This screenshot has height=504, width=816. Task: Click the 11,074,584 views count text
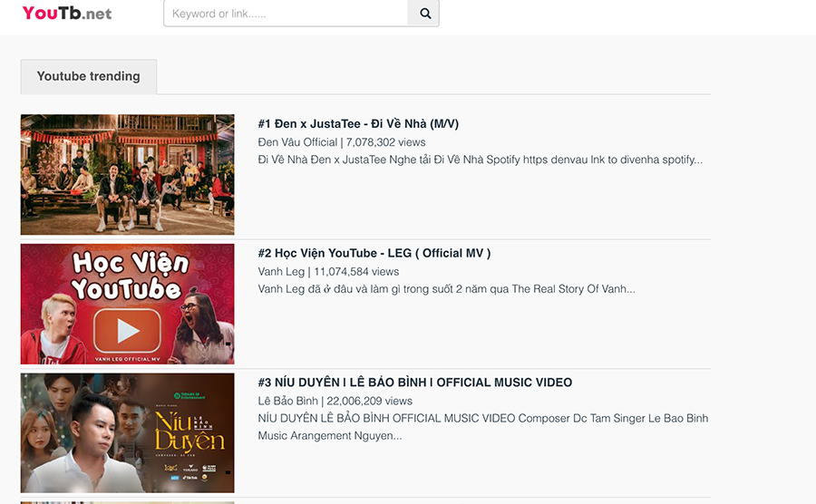tap(356, 272)
